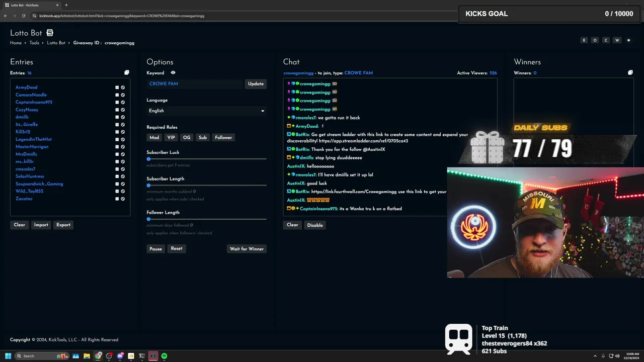Toggle the O panel button
644x362 pixels.
click(595, 40)
